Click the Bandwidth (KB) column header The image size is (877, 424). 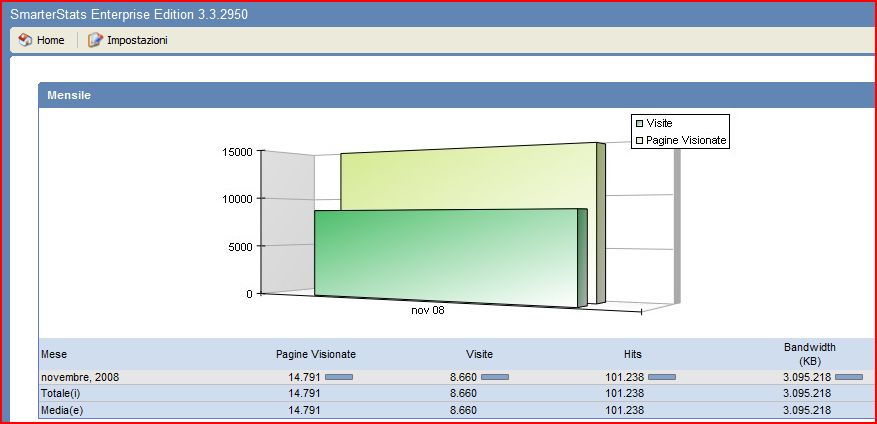coord(810,354)
